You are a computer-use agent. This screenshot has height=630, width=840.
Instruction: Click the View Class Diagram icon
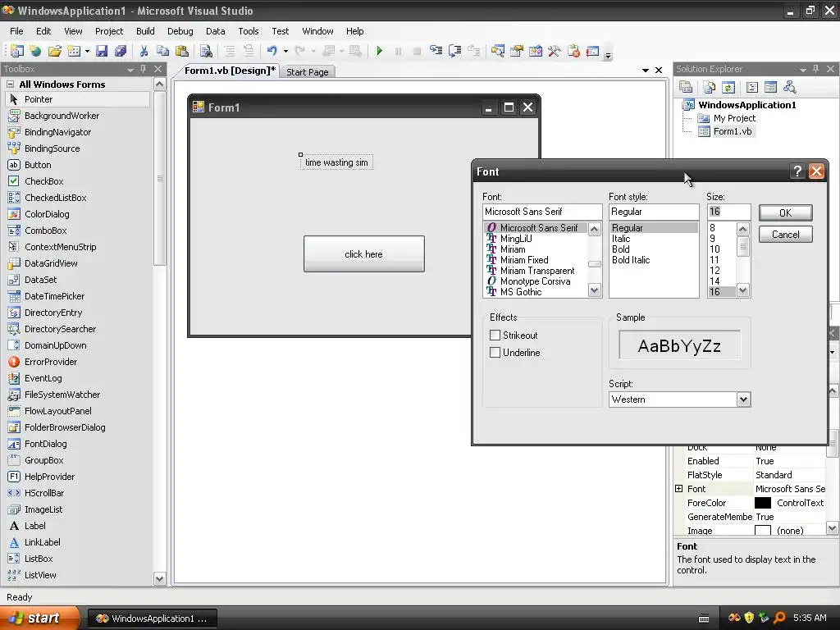pyautogui.click(x=790, y=87)
